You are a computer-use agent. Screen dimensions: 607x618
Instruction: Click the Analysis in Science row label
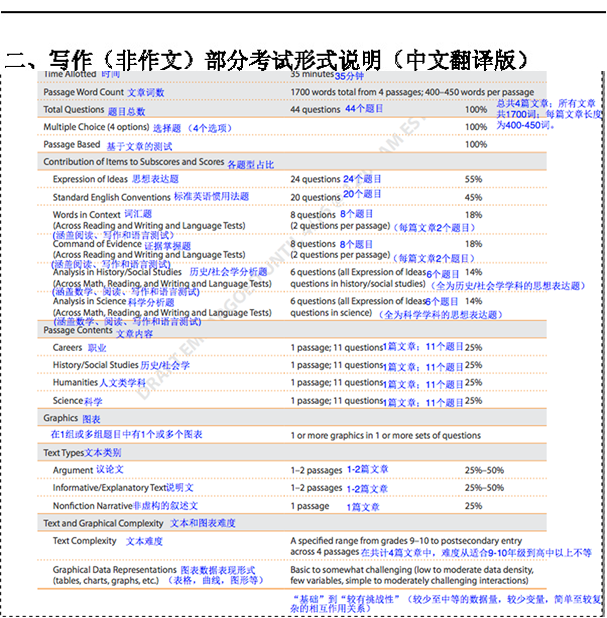pos(90,301)
